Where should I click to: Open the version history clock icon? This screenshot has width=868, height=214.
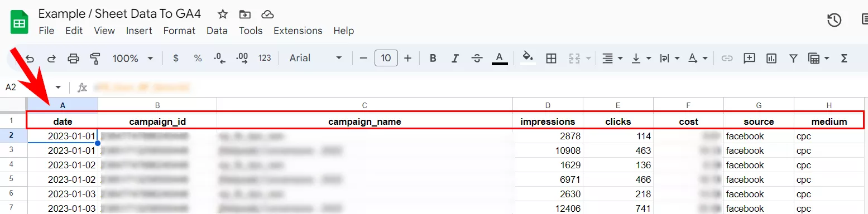(834, 20)
